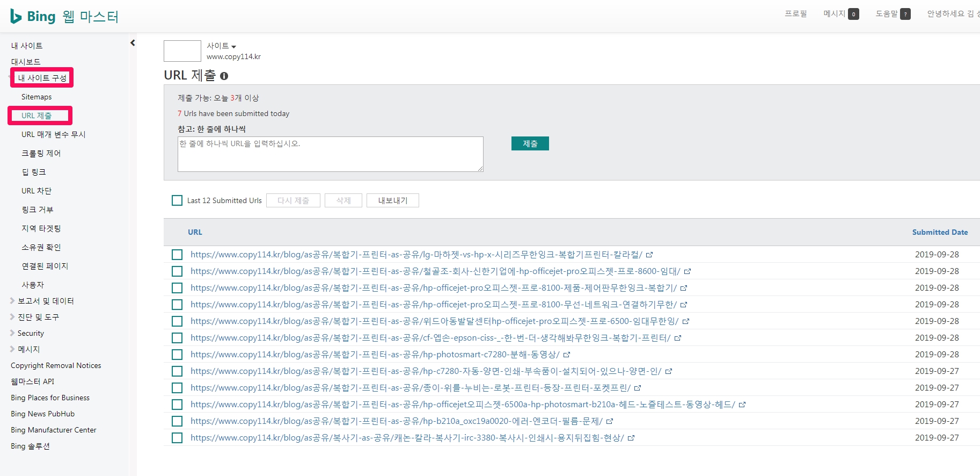The height and width of the screenshot is (476, 980).
Task: Open 도움말 in top navigation
Action: click(x=886, y=14)
